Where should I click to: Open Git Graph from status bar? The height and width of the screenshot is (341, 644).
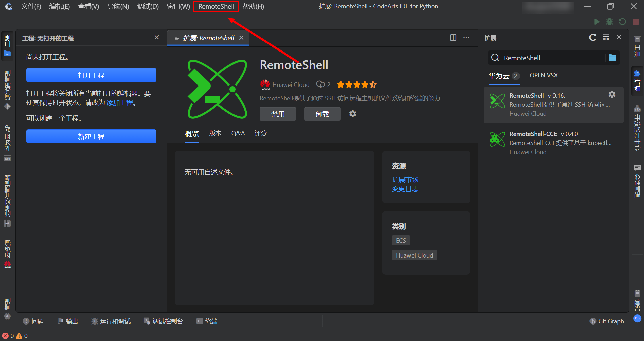point(607,321)
